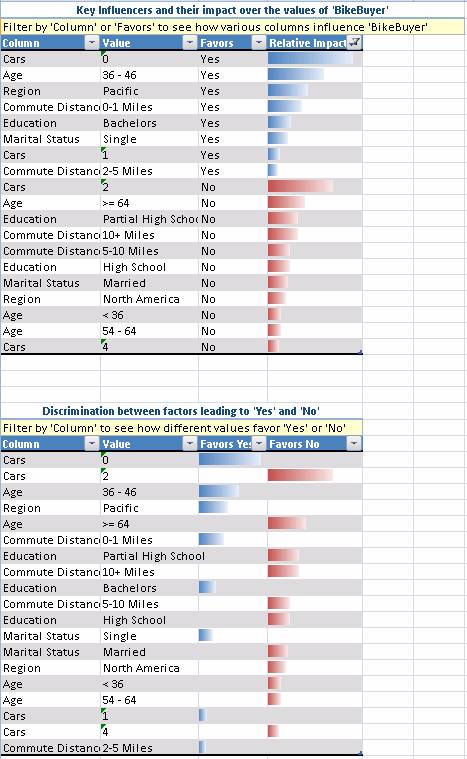Click the yellow filter hint row for 'BikeBuyer'
Viewport: 467px width, 759px height.
coord(233,27)
